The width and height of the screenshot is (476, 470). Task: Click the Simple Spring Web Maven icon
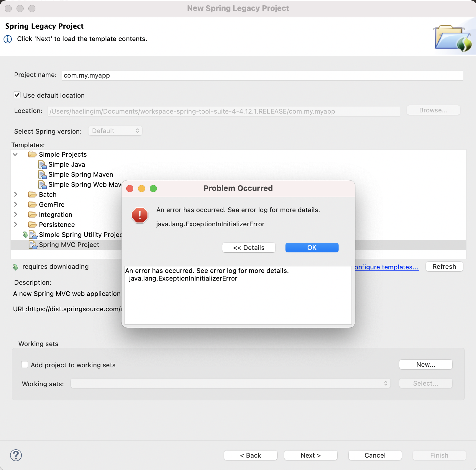pos(42,184)
